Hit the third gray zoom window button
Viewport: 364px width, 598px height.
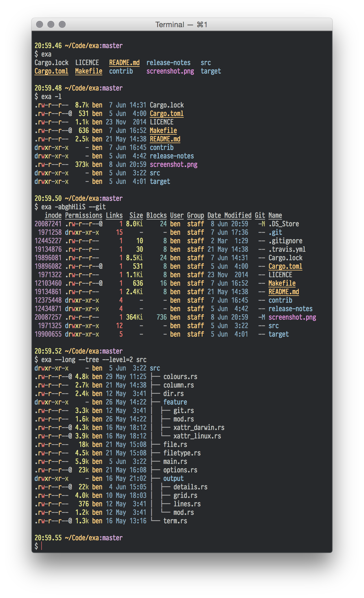click(x=62, y=25)
